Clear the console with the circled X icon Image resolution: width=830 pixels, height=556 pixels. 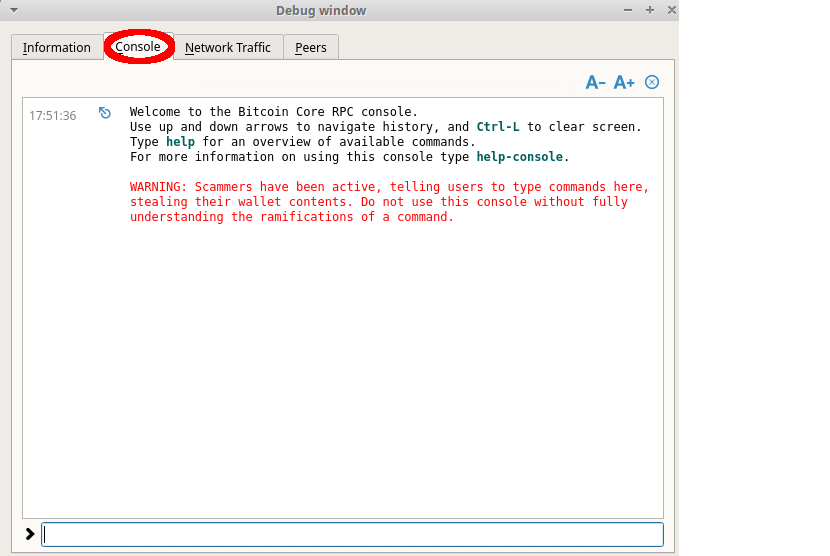pos(652,82)
